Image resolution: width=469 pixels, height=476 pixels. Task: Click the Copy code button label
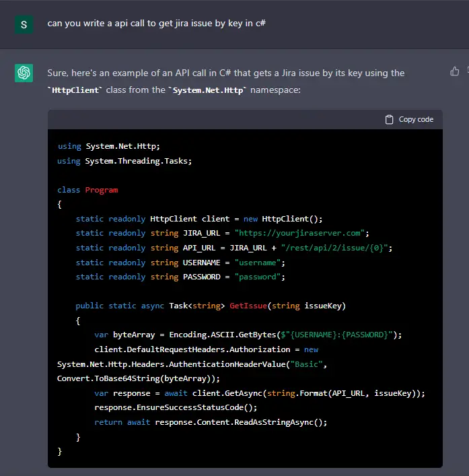[416, 120]
